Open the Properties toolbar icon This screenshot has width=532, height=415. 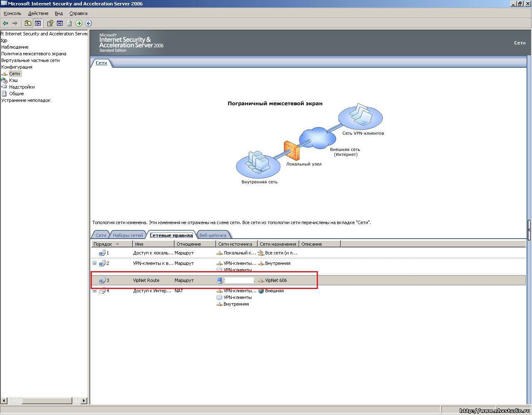pos(50,23)
